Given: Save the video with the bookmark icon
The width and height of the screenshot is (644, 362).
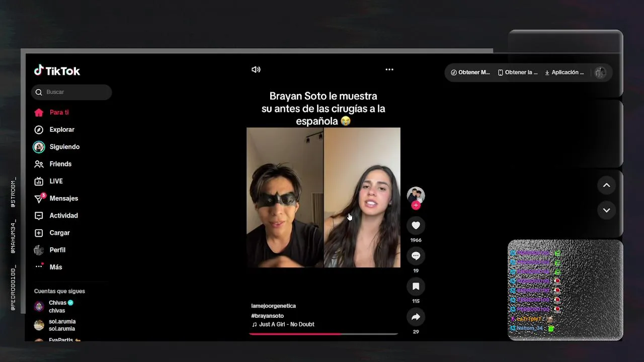Looking at the screenshot, I should tap(416, 287).
